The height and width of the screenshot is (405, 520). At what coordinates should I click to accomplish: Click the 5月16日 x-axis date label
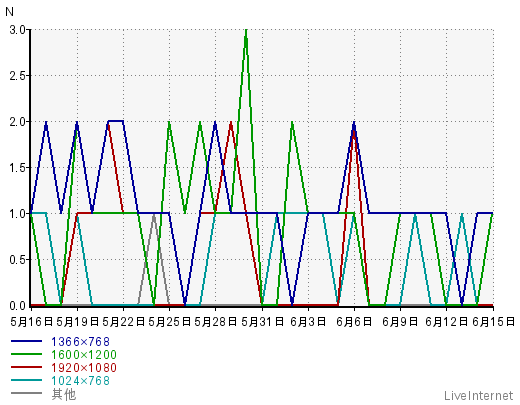pos(32,322)
